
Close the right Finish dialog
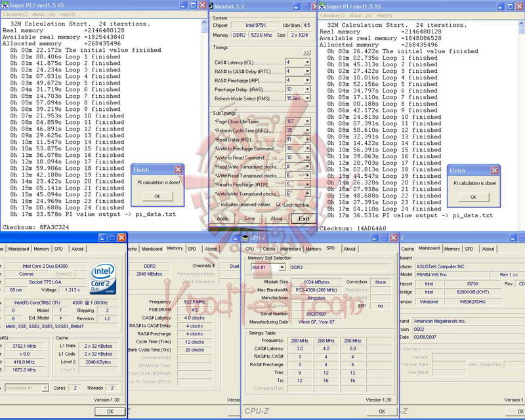click(x=495, y=171)
